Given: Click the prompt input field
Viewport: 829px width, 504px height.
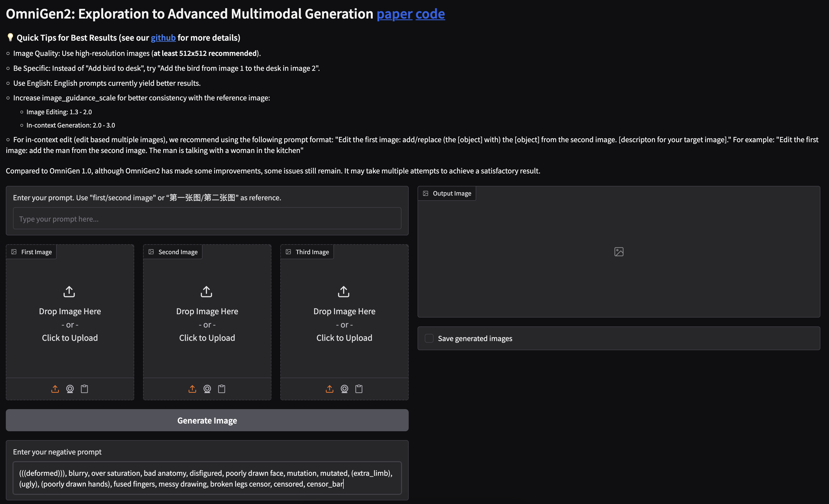Looking at the screenshot, I should point(207,218).
